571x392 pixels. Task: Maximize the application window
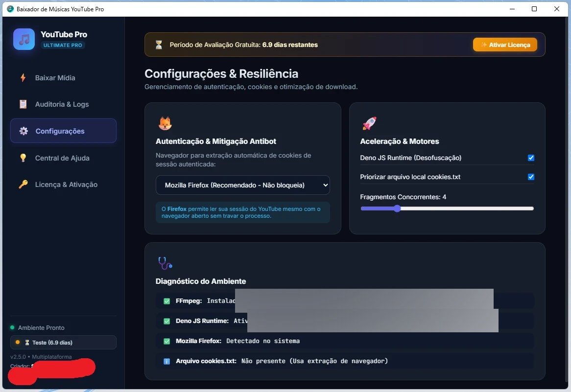pyautogui.click(x=534, y=9)
